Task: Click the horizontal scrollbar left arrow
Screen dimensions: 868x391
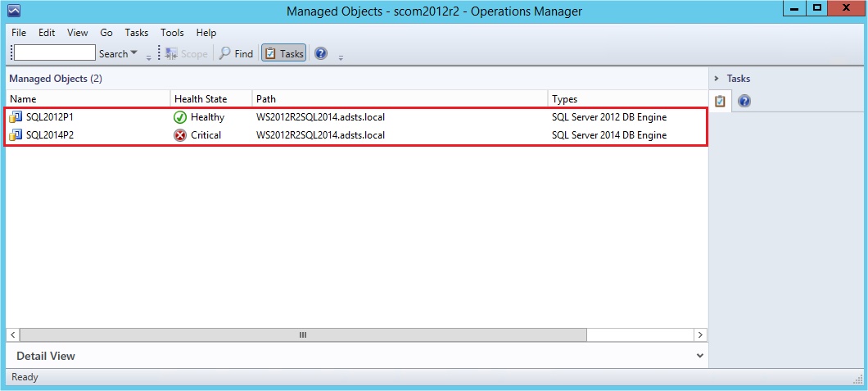Action: 13,334
